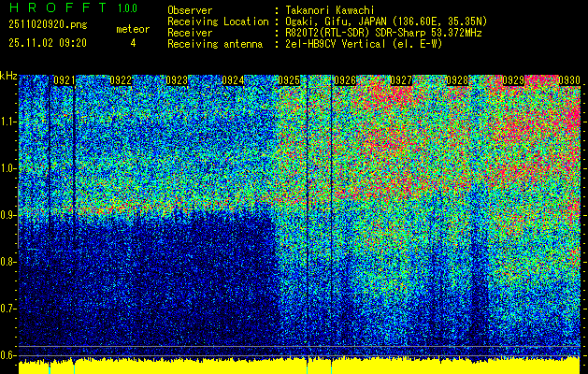Click the 0927 time marker
This screenshot has width=588, height=374.
click(401, 80)
